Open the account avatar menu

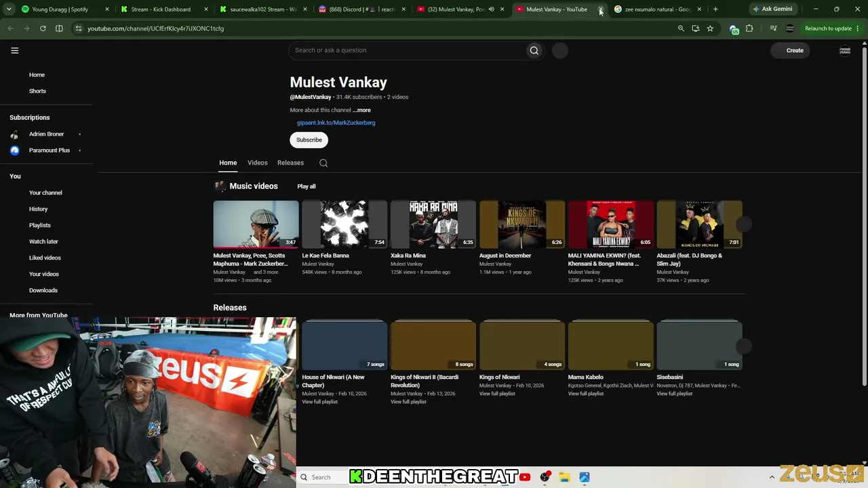(x=845, y=50)
